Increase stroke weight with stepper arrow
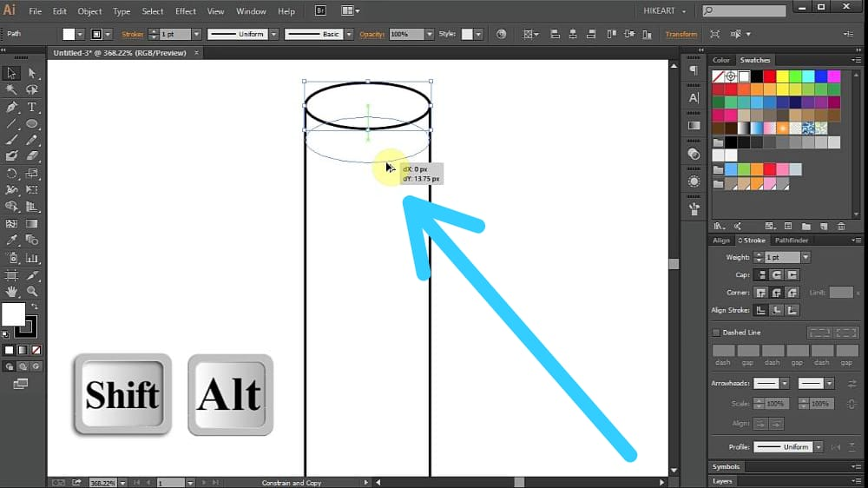 pos(154,31)
